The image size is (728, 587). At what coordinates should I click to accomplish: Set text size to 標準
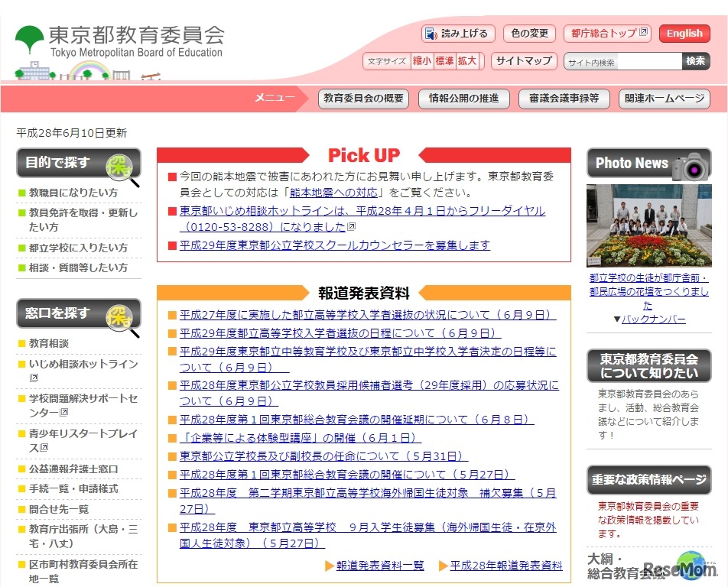click(444, 61)
